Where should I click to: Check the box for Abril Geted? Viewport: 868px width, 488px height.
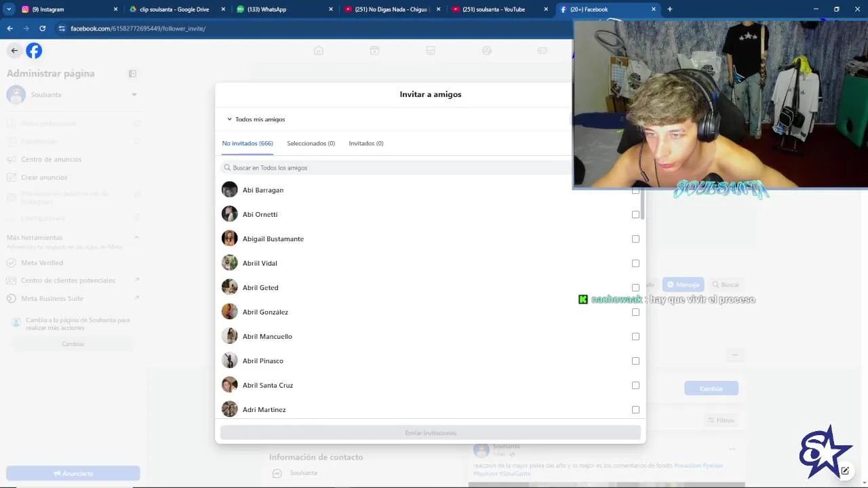click(x=635, y=288)
